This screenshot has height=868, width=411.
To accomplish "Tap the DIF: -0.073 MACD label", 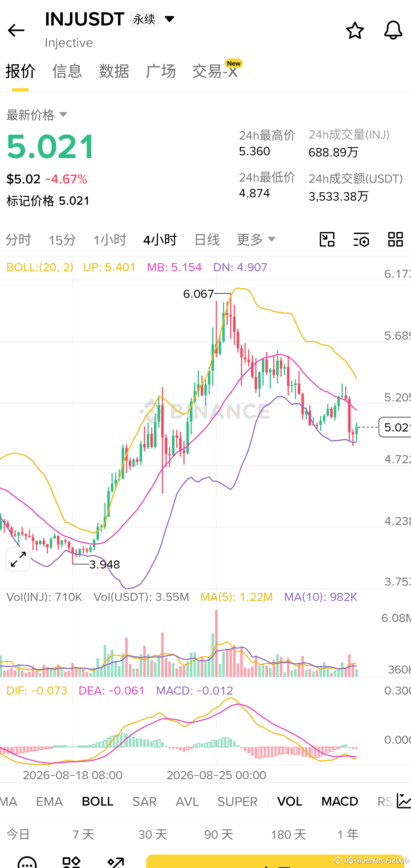I will [x=37, y=690].
